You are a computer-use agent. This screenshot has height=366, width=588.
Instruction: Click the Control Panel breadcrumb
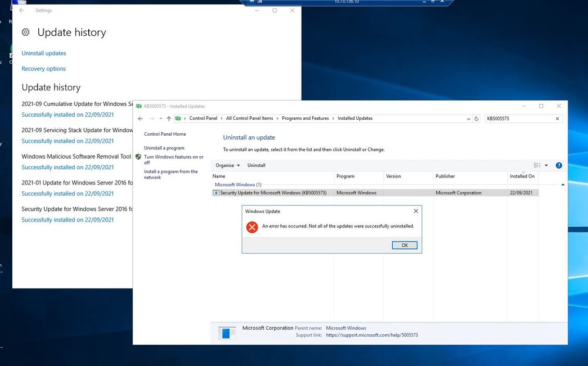pos(203,119)
